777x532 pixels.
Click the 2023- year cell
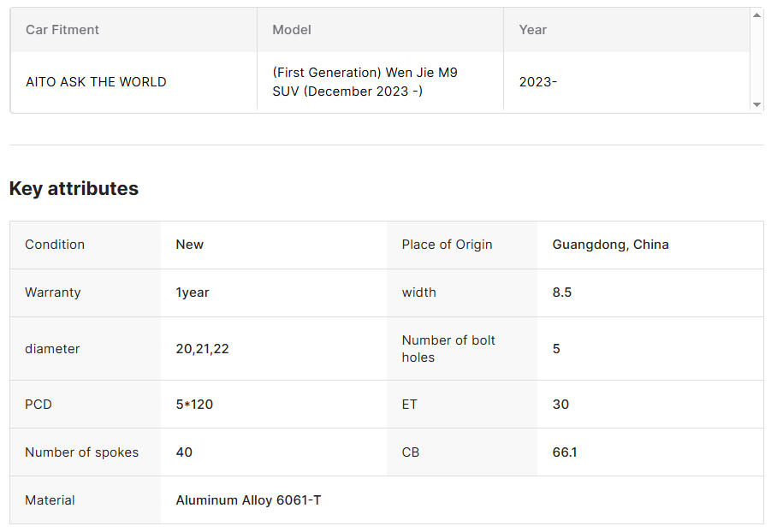tap(537, 82)
